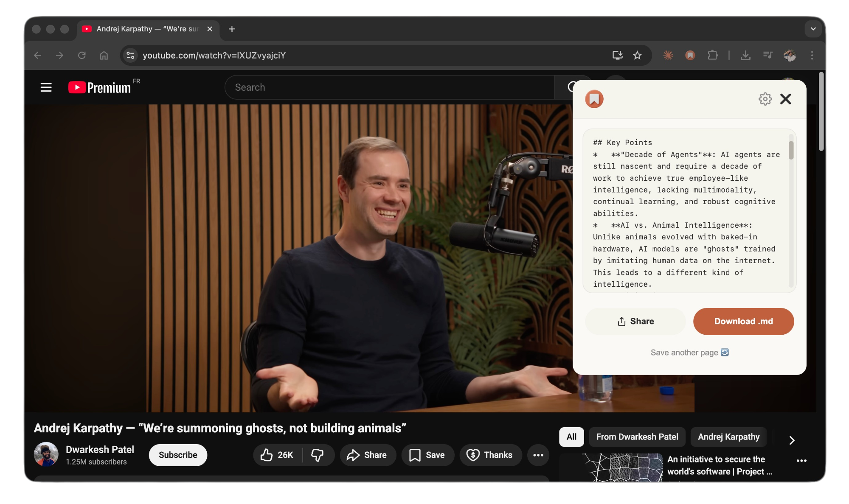Viewport: 849px width, 504px height.
Task: Reload the current YouTube page
Action: pyautogui.click(x=82, y=55)
